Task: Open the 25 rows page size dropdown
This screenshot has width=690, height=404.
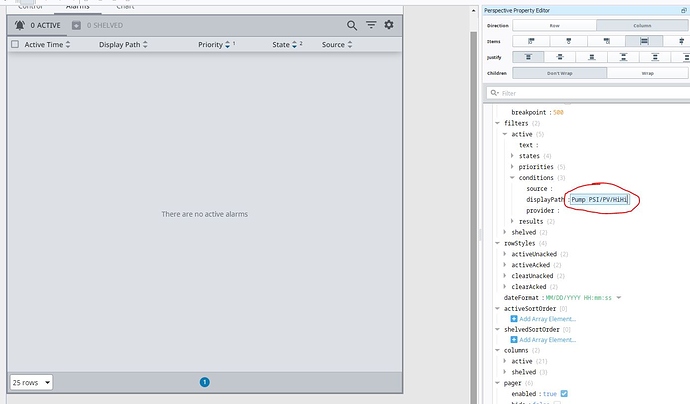Action: [x=31, y=382]
